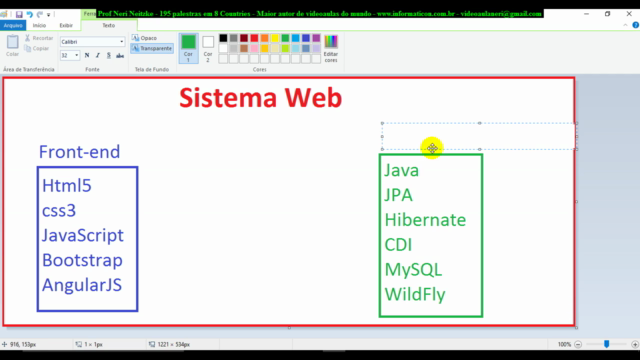
Task: Pick the red palette swatch
Action: click(x=254, y=38)
